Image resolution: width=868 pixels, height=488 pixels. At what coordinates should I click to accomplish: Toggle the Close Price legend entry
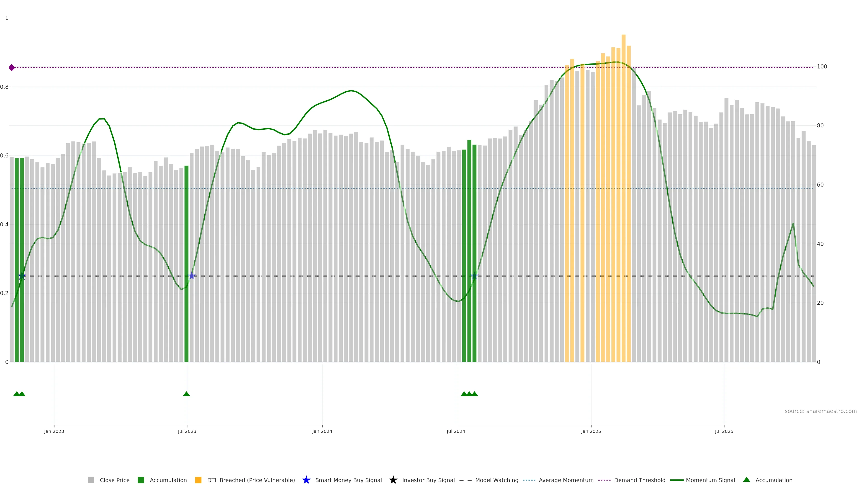(114, 480)
